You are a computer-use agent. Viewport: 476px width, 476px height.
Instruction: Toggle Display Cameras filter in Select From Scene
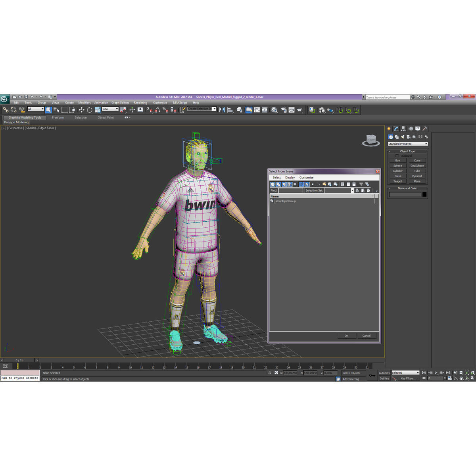290,184
